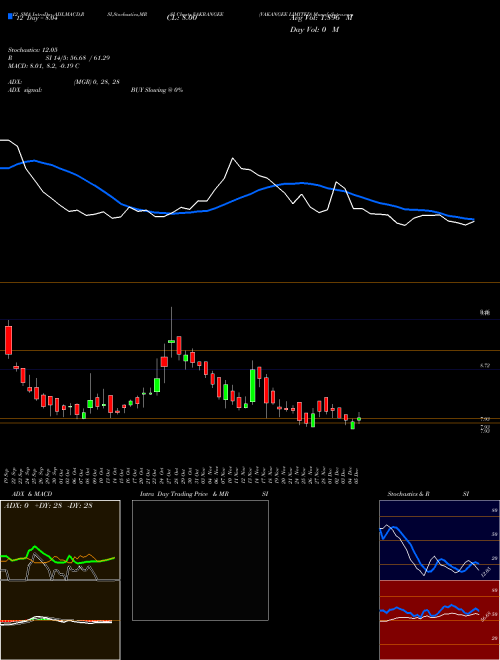Click the ADX chart in the brown panel
500x660 pixels.
click(60, 540)
